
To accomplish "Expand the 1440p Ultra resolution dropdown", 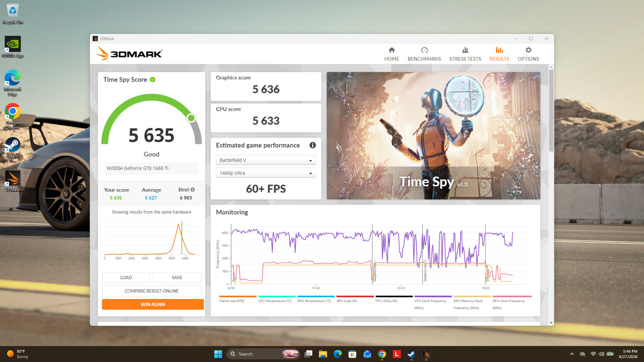I will pos(266,173).
